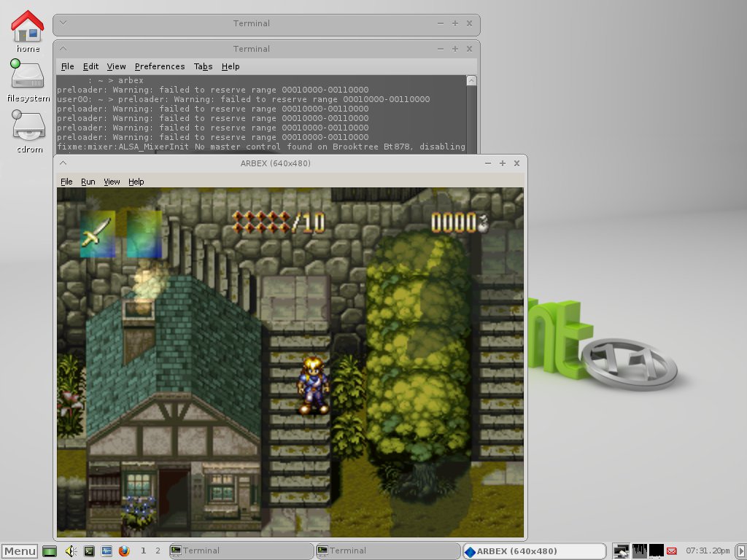This screenshot has width=747, height=560.
Task: Open Terminal View menu
Action: pos(116,66)
